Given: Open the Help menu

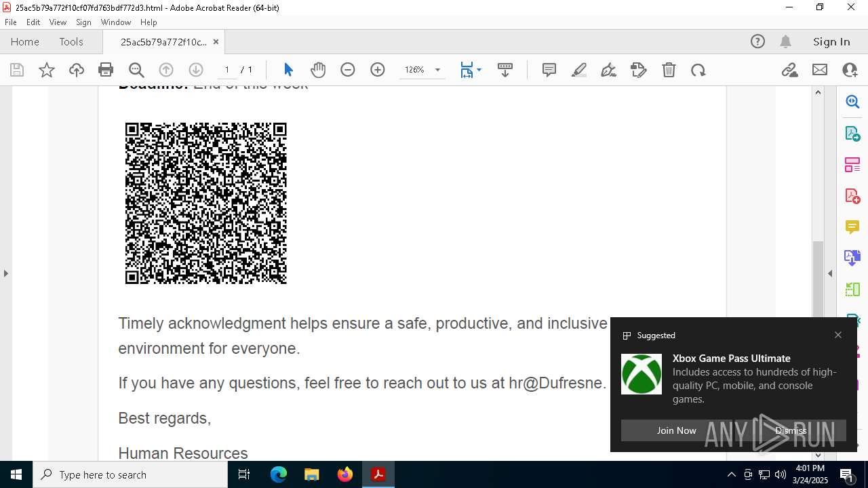Looking at the screenshot, I should 149,22.
